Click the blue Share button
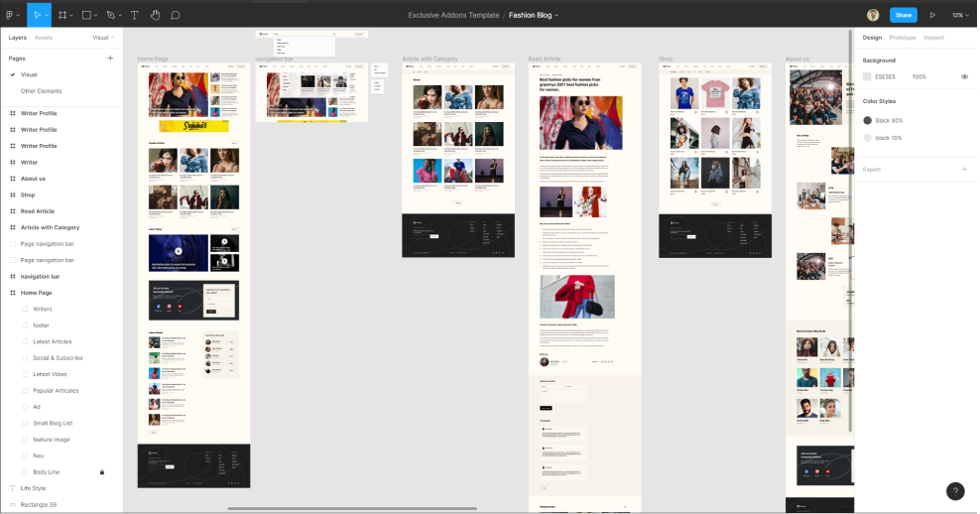Image resolution: width=980 pixels, height=514 pixels. (903, 15)
